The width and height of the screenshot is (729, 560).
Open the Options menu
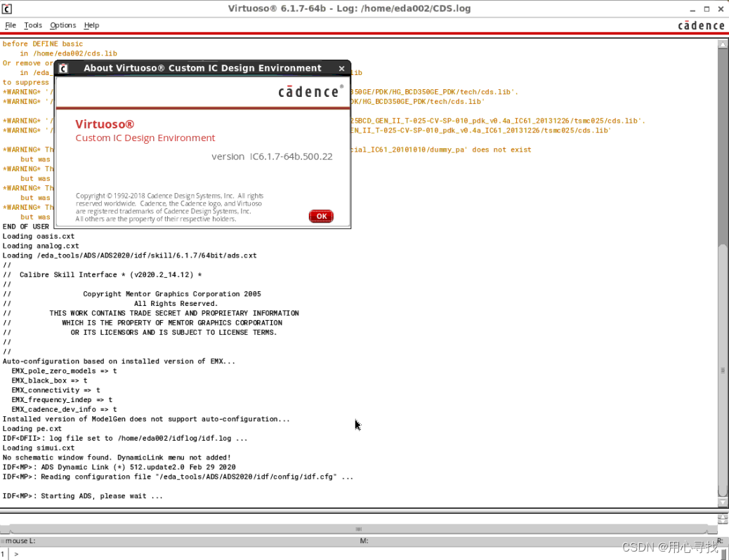click(x=63, y=25)
